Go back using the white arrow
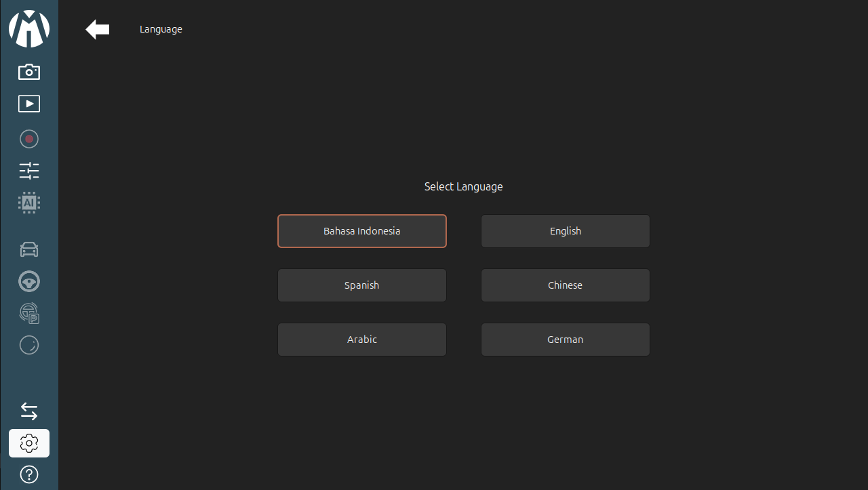The image size is (868, 490). (x=98, y=29)
